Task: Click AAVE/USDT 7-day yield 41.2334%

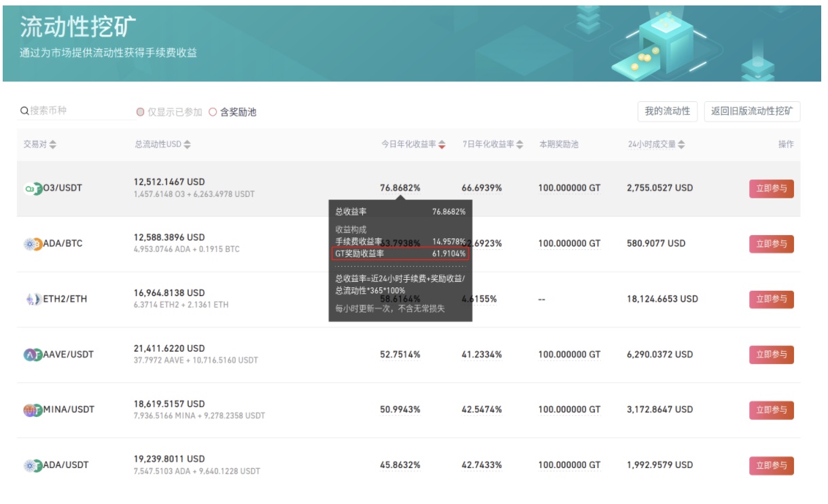Action: pos(482,355)
